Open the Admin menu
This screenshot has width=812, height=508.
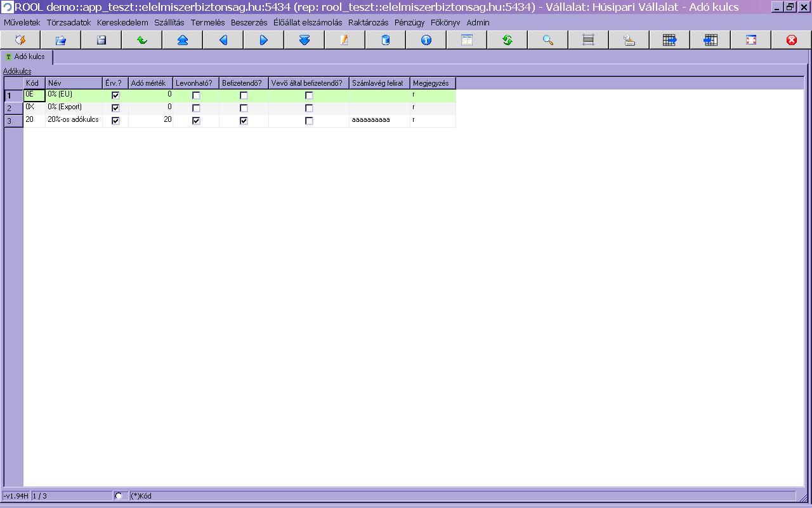[478, 22]
